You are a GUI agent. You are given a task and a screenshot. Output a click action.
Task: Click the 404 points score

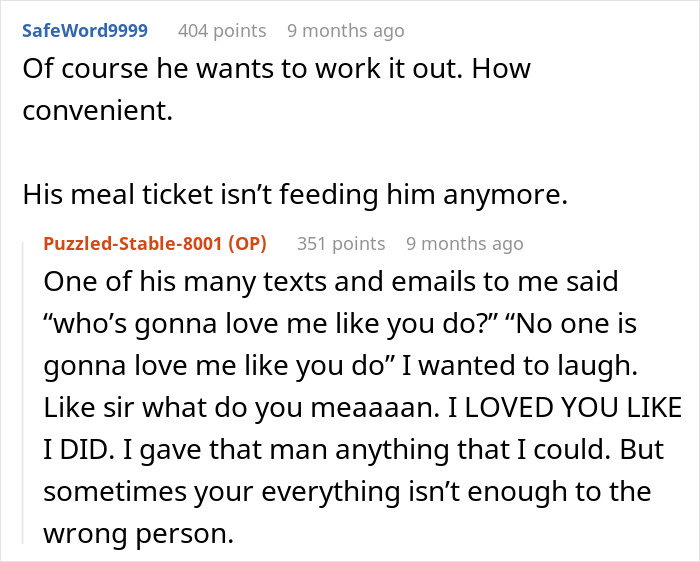(222, 30)
